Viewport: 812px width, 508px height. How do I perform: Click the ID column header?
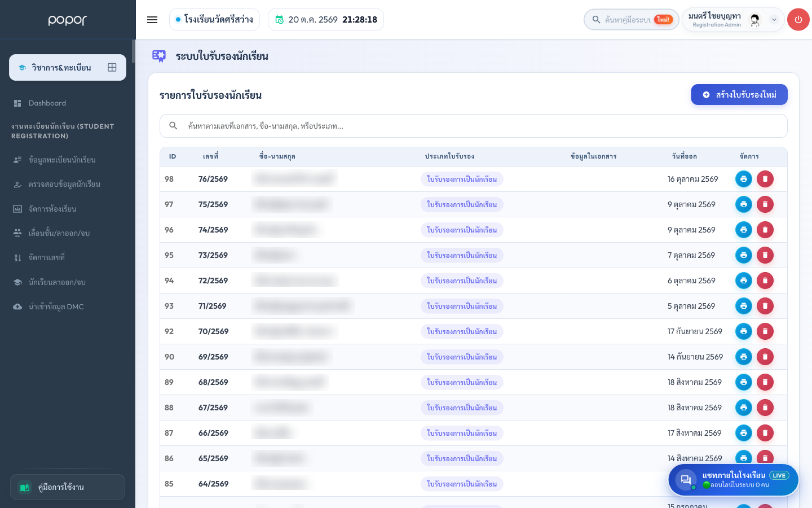(x=173, y=156)
